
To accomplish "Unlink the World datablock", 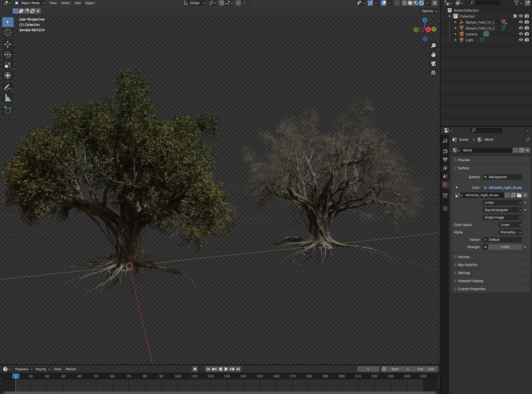I will (528, 150).
